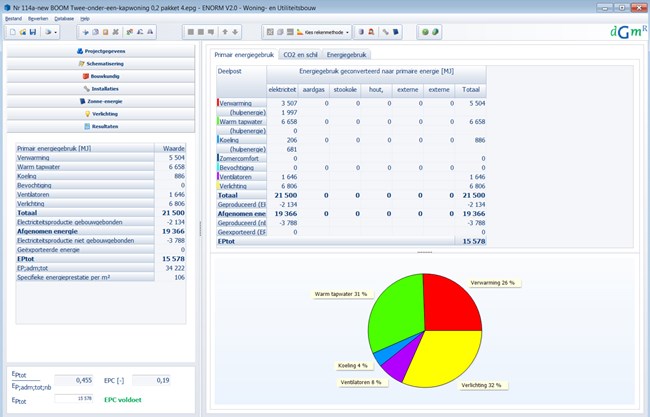Click the red figure icon in toolbar
Viewport: 650px width, 417px height.
(371, 32)
